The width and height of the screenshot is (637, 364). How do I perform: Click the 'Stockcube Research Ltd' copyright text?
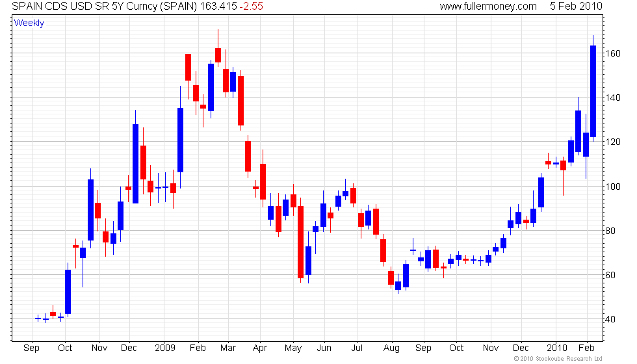click(x=558, y=358)
